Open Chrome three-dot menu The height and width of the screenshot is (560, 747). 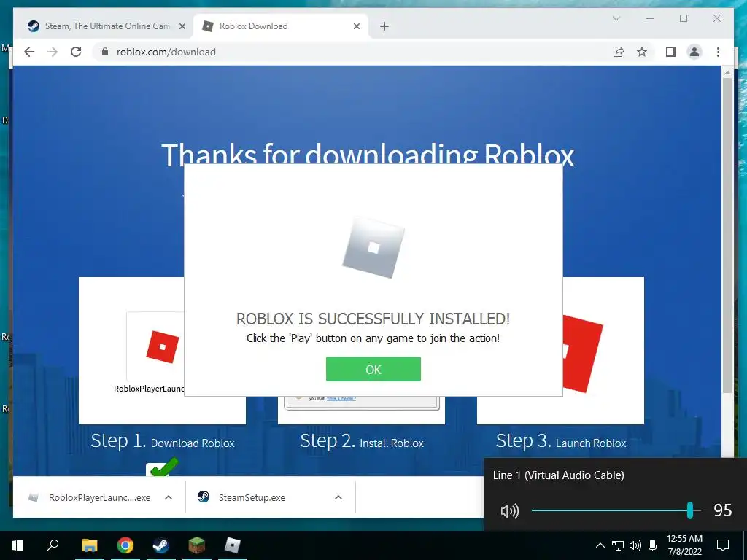point(718,52)
